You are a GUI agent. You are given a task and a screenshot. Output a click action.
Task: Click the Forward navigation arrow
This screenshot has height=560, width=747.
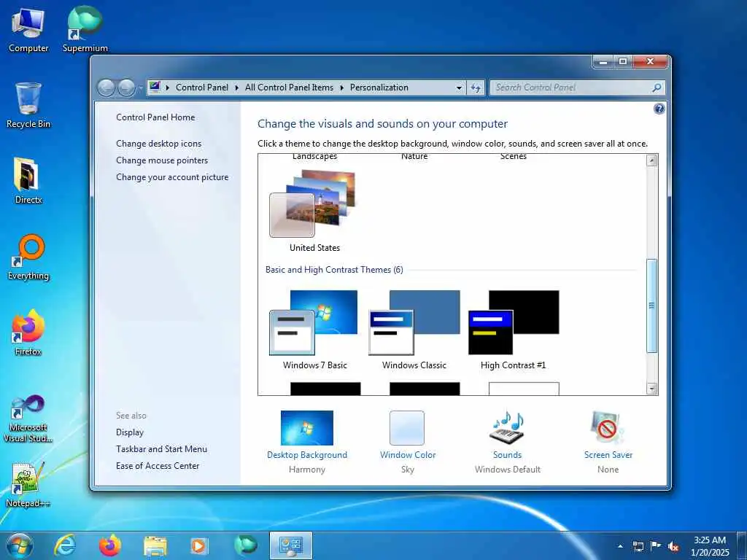[126, 87]
